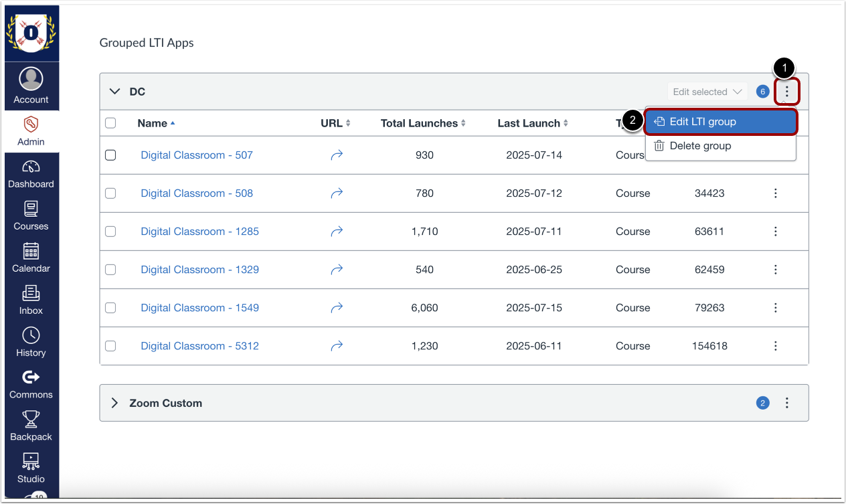Open the Dashboard from sidebar
846x504 pixels.
(x=31, y=174)
